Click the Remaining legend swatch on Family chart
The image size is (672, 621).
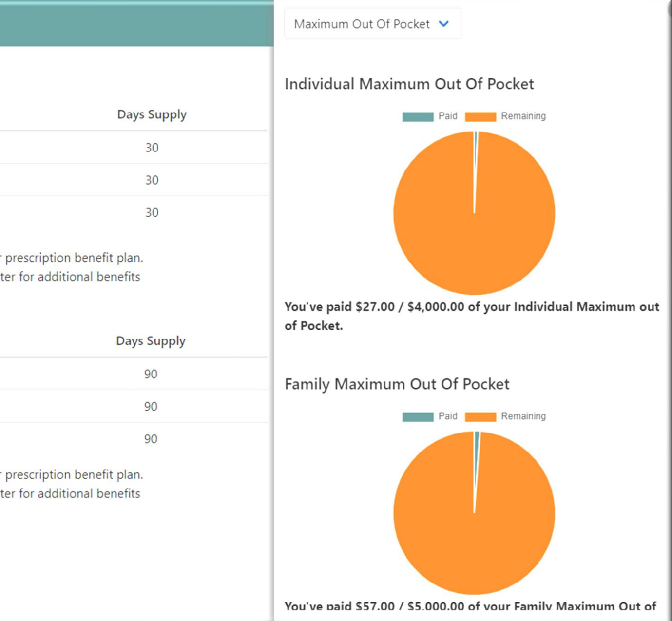tap(481, 416)
